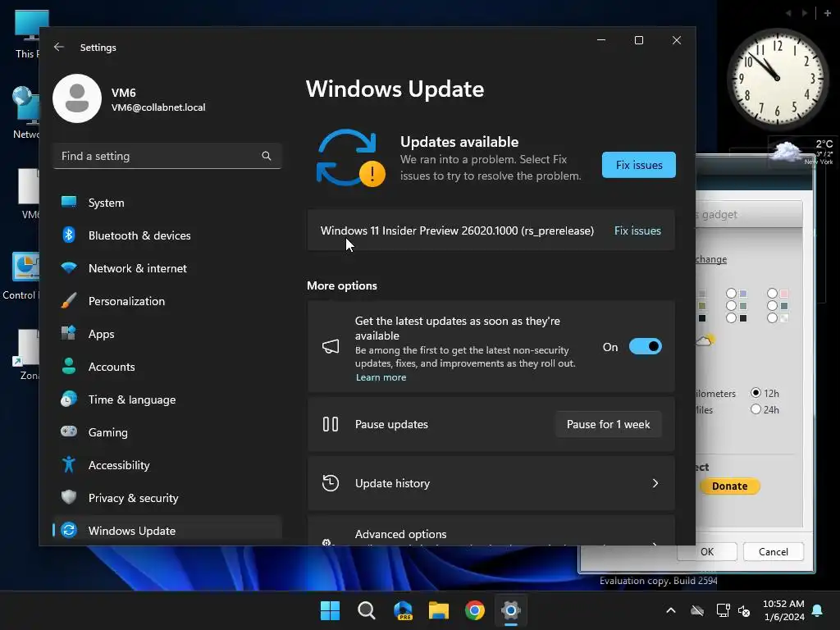Screen dimensions: 840x630
Task: Select the This PC desktop icon
Action: [28, 34]
